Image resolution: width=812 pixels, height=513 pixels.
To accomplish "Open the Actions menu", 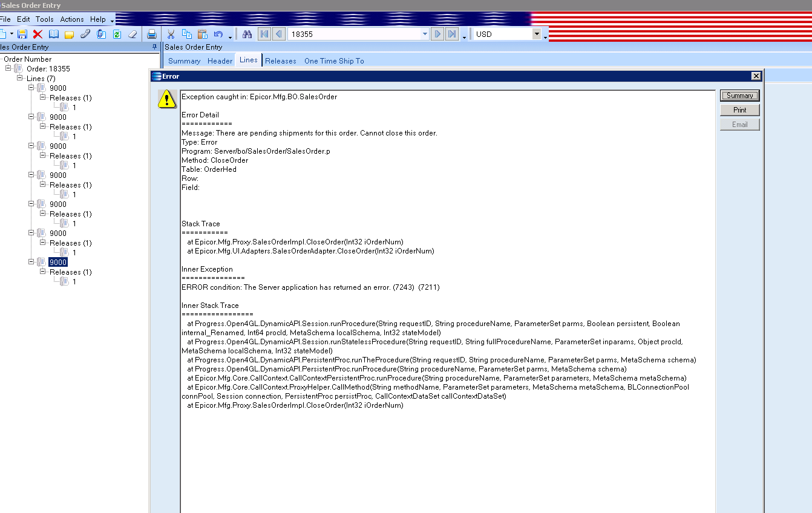I will [72, 19].
